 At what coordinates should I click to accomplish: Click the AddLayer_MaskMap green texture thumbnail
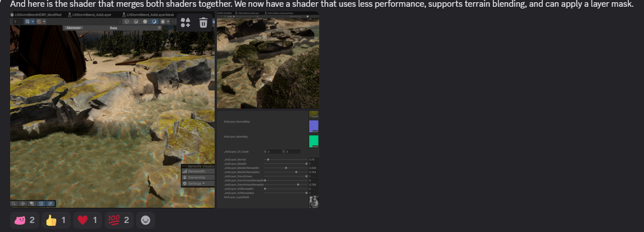pos(314,141)
